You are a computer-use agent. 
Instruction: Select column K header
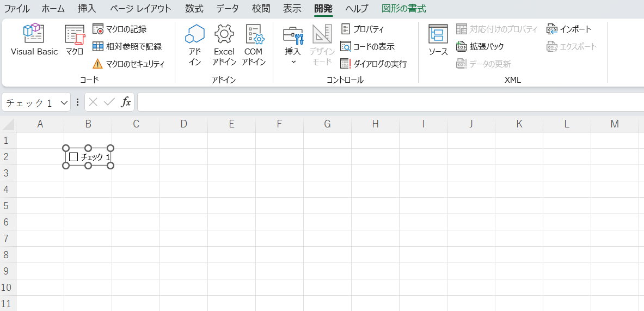[x=519, y=124]
